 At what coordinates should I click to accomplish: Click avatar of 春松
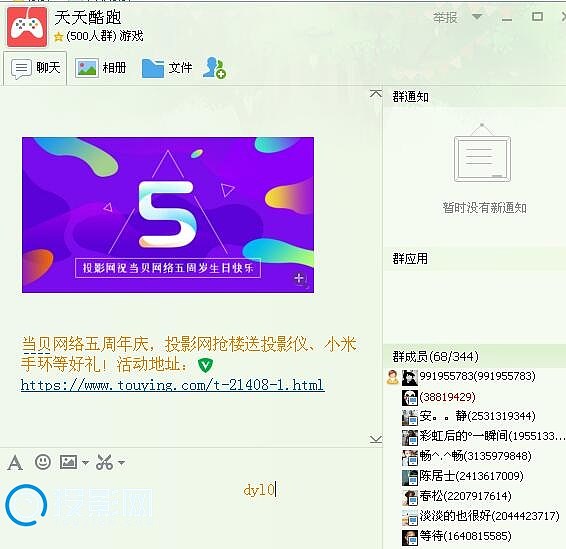pyautogui.click(x=410, y=497)
